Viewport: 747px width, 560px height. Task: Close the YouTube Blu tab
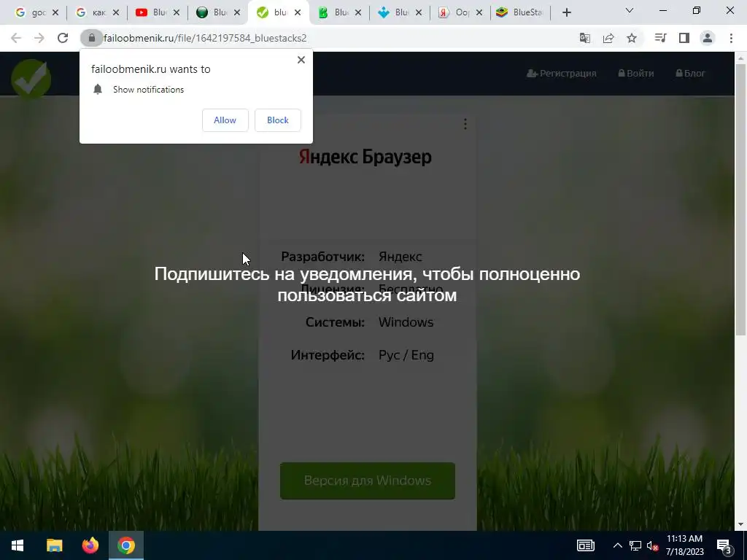[177, 13]
